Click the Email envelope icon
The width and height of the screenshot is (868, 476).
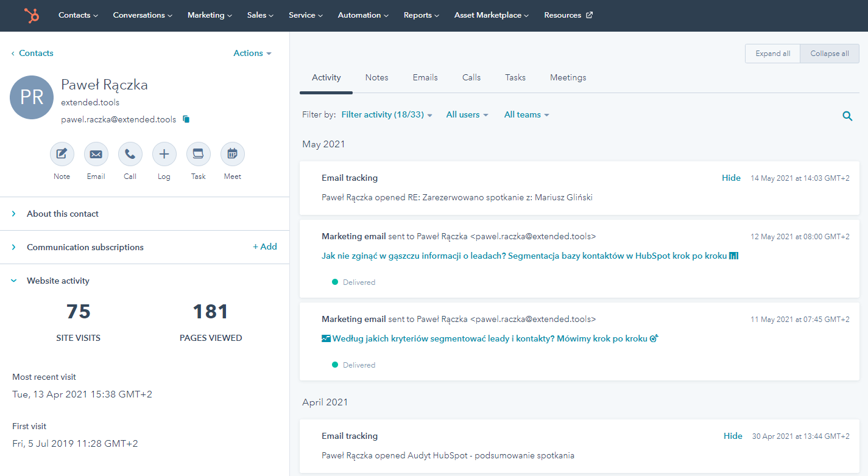[x=96, y=155]
